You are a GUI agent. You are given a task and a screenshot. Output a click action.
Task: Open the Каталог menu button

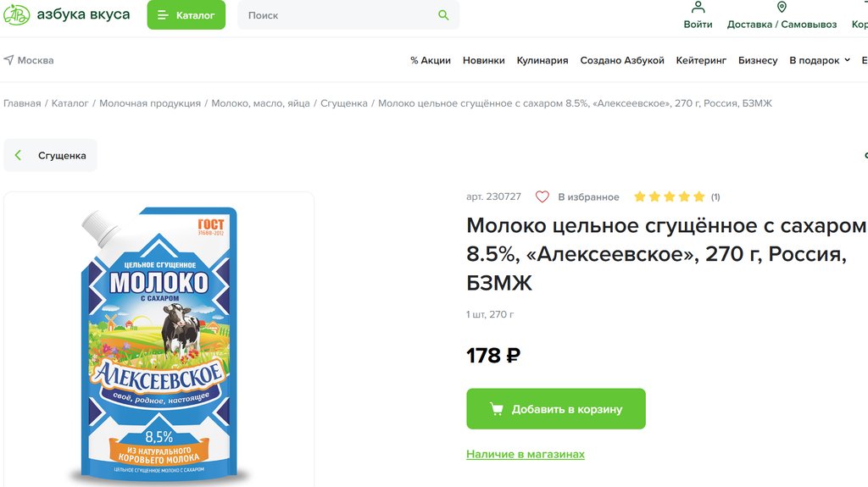(x=186, y=15)
